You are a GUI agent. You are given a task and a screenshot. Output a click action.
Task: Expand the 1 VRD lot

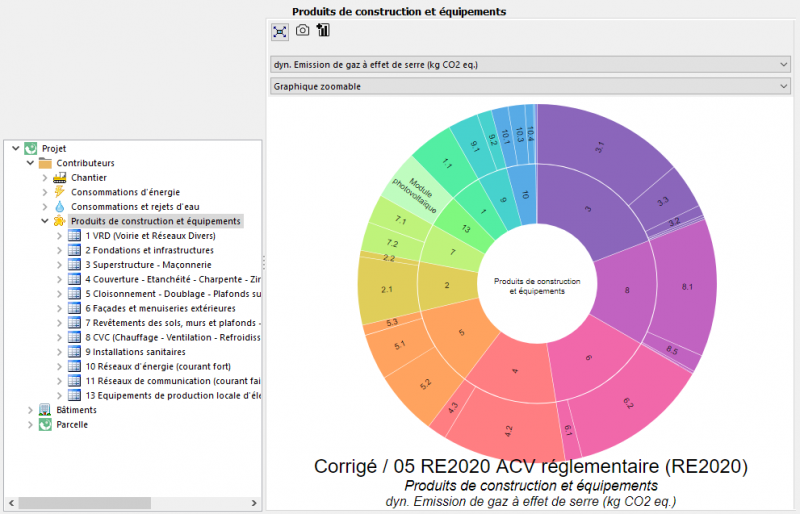coord(59,235)
